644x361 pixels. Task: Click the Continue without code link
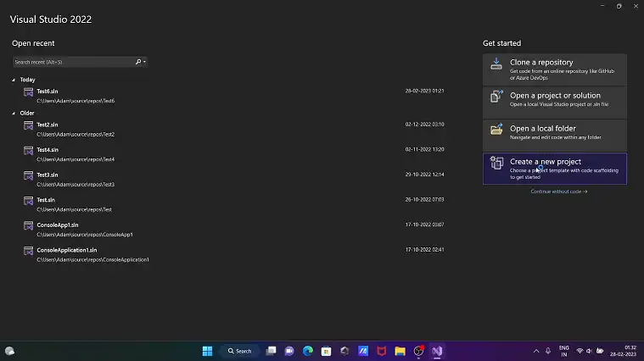pos(558,192)
